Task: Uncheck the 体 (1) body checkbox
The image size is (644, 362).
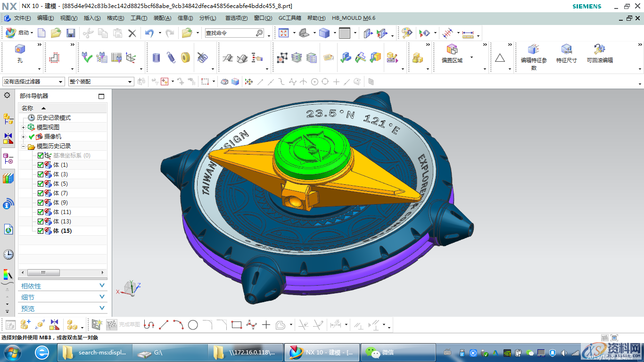Action: pos(41,165)
